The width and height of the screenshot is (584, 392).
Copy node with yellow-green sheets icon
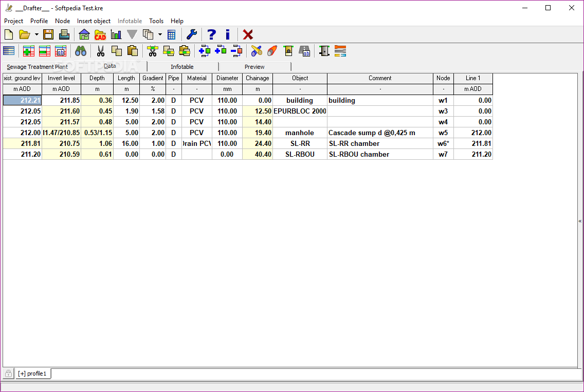pyautogui.click(x=169, y=51)
